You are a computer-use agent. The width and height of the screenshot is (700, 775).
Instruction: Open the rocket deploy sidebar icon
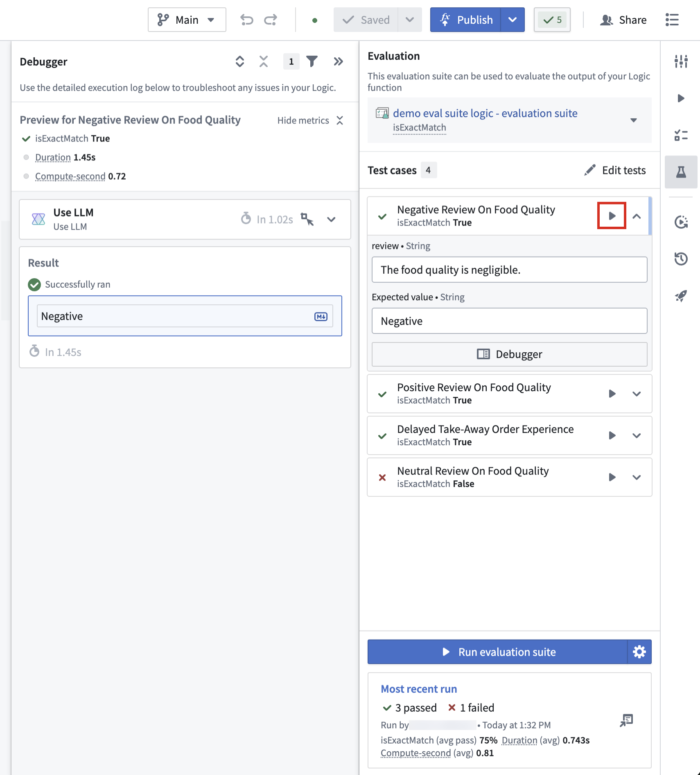(x=681, y=296)
